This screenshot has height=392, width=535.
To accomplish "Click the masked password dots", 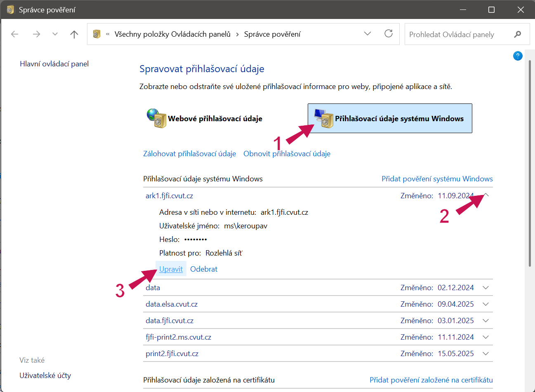I will [x=196, y=239].
